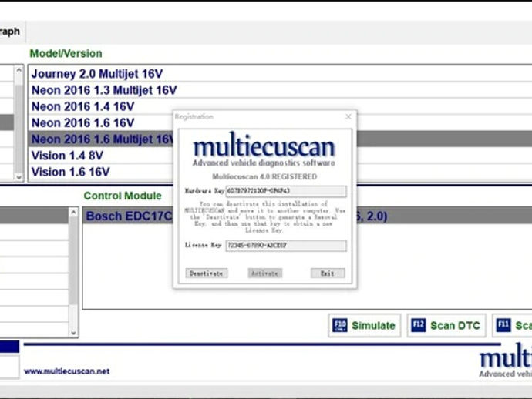This screenshot has width=532, height=399.
Task: Select Neon 2016 1.6 Multijet 16V row
Action: pyautogui.click(x=280, y=139)
